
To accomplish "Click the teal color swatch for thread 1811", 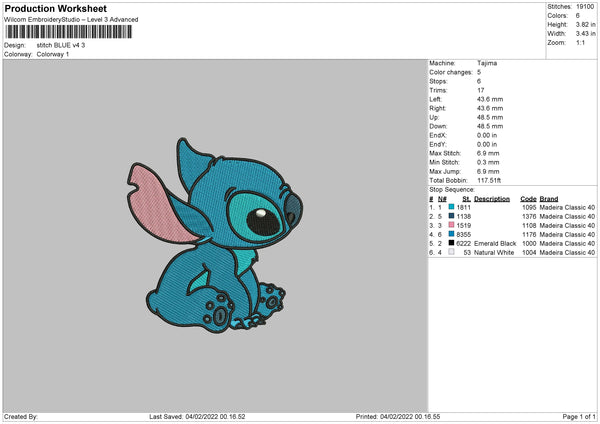I will click(x=451, y=207).
